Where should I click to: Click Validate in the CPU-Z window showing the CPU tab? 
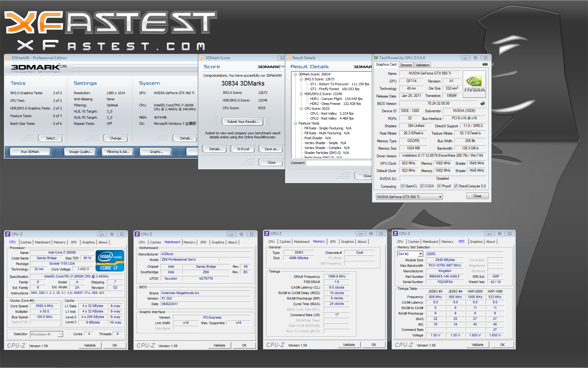point(90,345)
